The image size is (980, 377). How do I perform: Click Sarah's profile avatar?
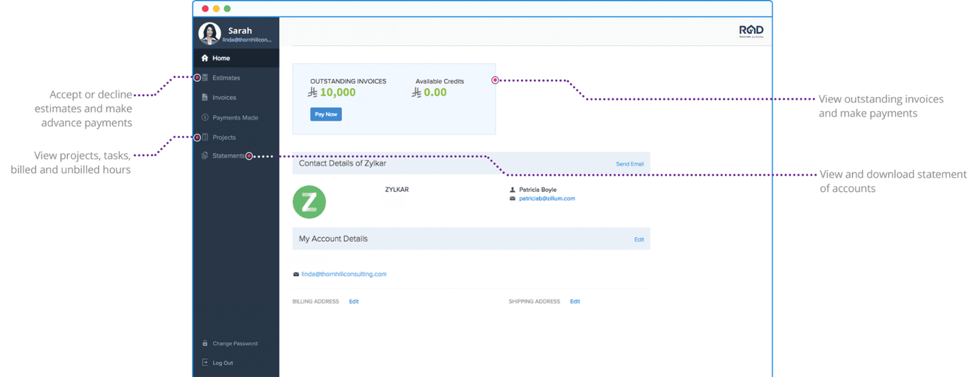point(209,34)
